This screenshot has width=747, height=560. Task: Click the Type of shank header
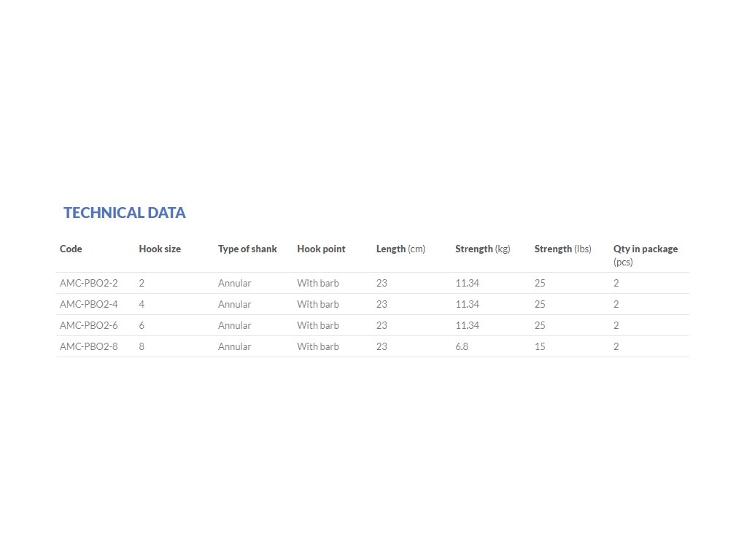coord(247,249)
